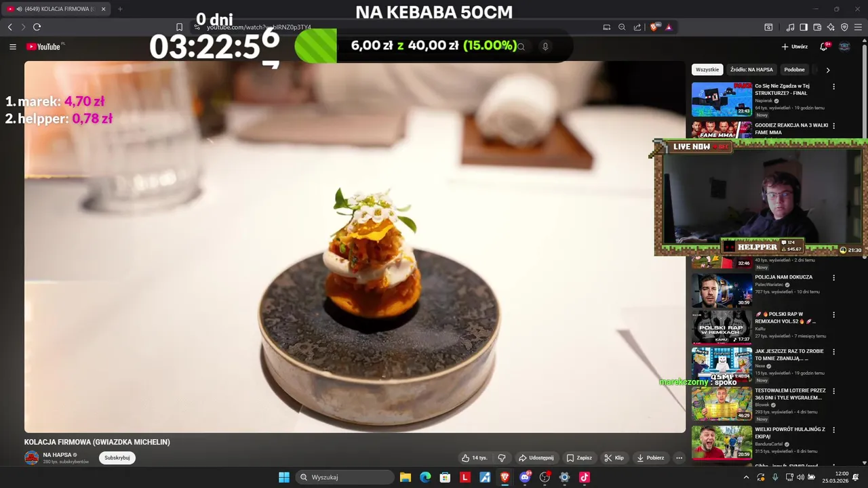Open POLSKI RAP W REMIXACH video thumbnail
This screenshot has height=488, width=868.
pyautogui.click(x=722, y=327)
